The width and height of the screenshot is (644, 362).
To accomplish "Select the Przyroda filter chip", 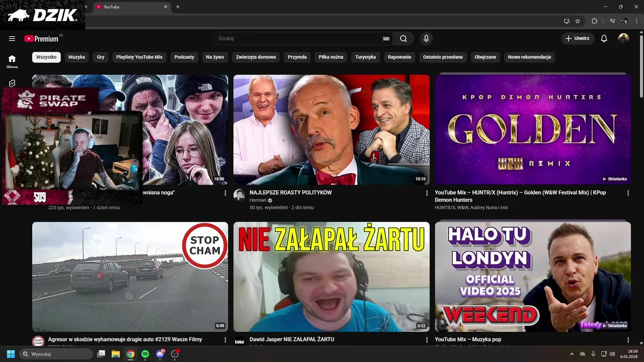I will tap(297, 57).
